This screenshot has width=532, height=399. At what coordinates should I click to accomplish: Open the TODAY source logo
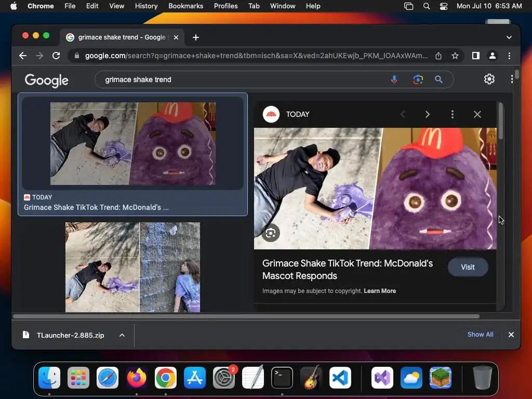click(x=271, y=114)
